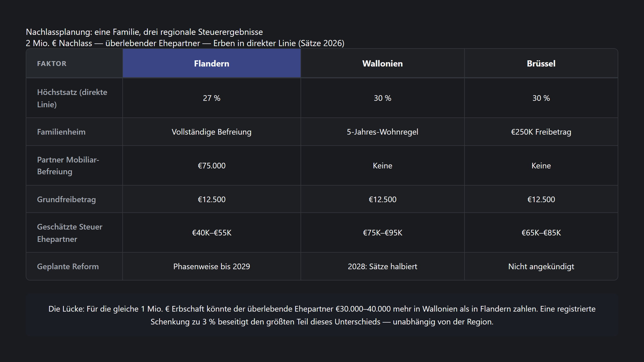Click the Nachlassplanung title text
The image size is (644, 362).
[144, 32]
